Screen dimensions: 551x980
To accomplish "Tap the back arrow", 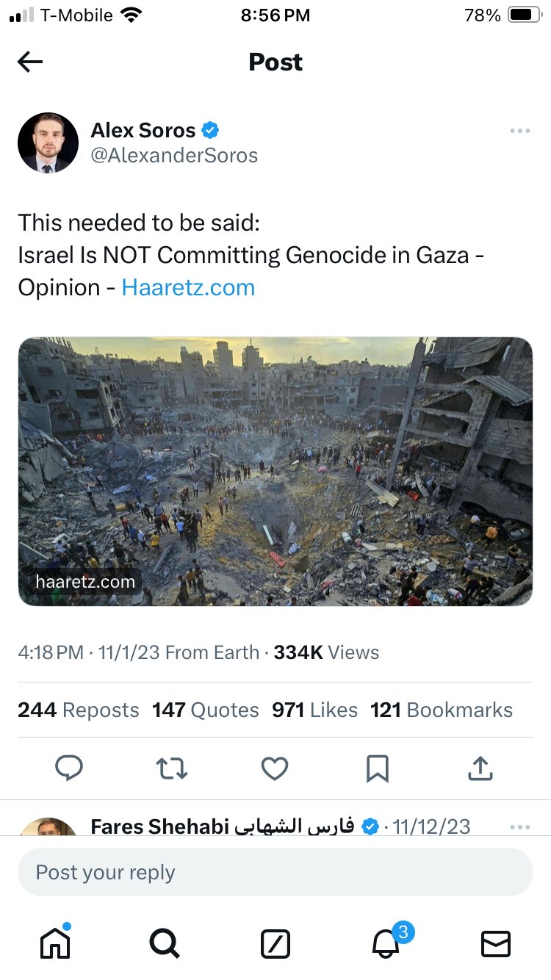I will (x=30, y=62).
